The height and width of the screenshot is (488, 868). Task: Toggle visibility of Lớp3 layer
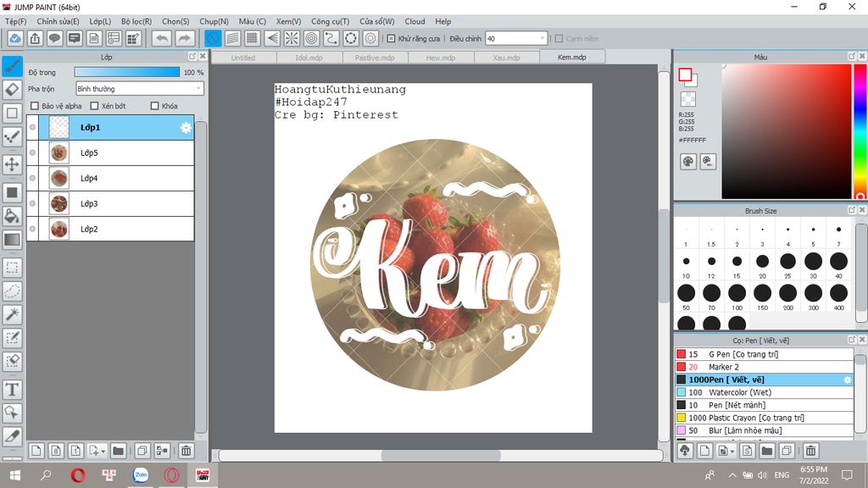(x=33, y=203)
